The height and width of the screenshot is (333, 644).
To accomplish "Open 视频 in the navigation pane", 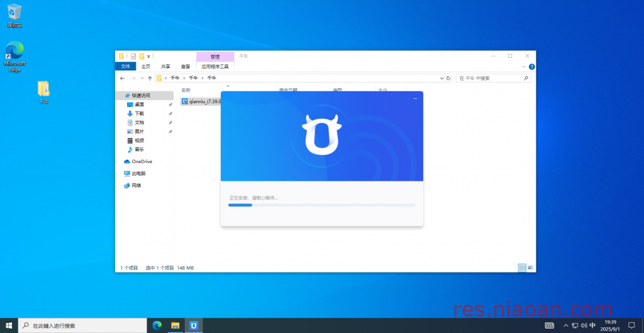I will click(x=139, y=140).
